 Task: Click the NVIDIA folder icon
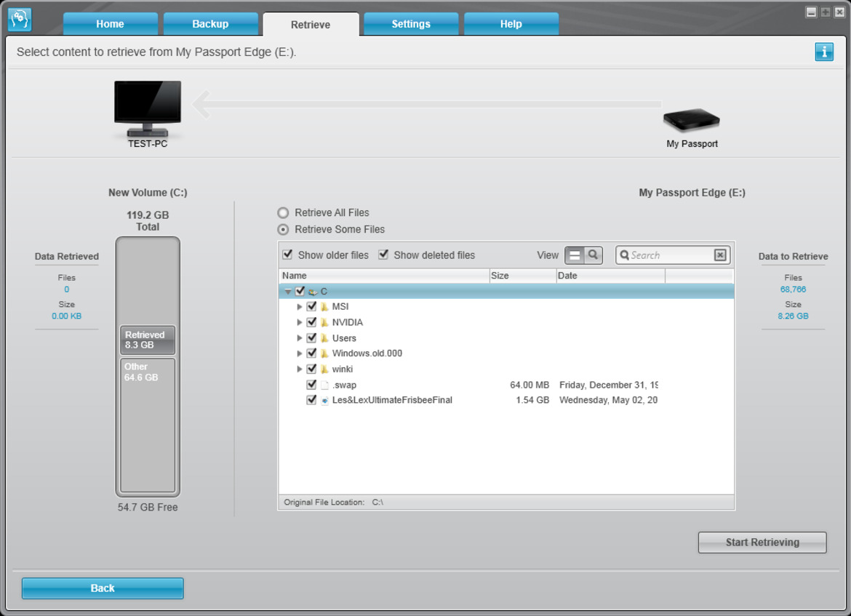point(324,322)
